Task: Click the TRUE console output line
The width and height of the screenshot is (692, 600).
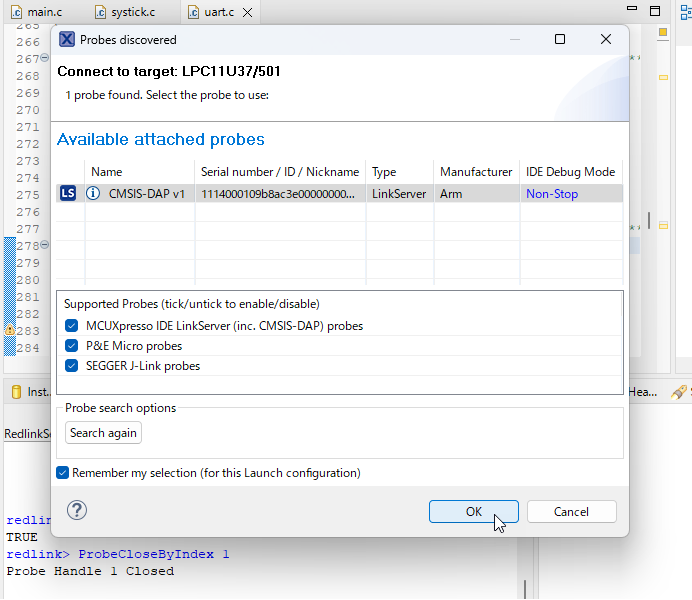Action: coord(22,537)
